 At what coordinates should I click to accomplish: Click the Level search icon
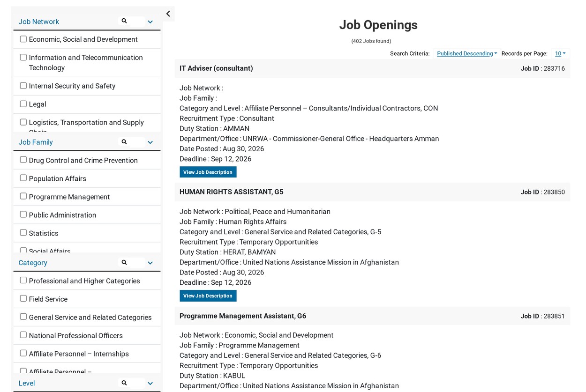(124, 383)
